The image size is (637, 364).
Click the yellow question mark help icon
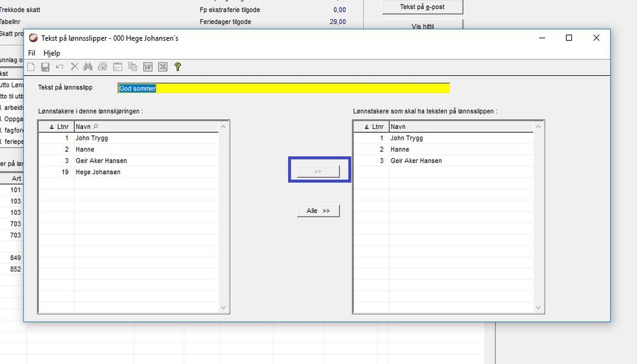(177, 67)
